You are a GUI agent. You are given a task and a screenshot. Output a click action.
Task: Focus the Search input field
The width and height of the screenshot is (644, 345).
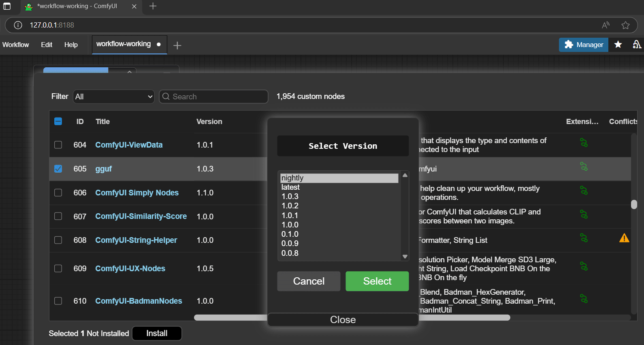[x=213, y=96]
